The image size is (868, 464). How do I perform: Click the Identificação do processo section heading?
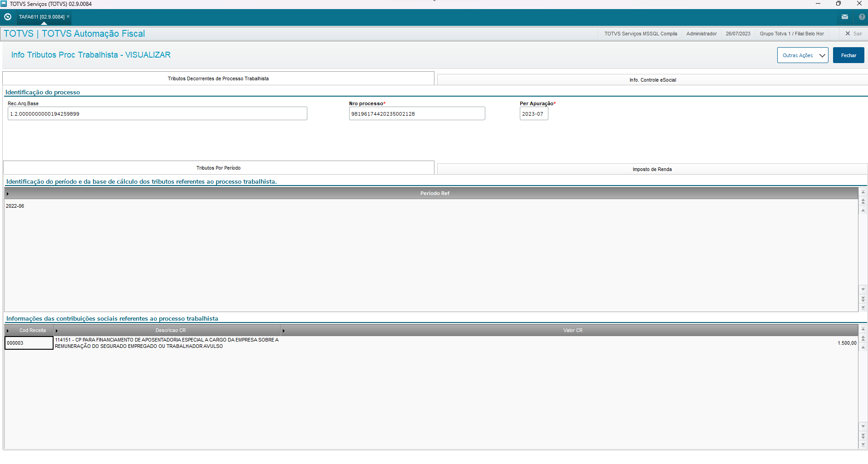[x=43, y=92]
